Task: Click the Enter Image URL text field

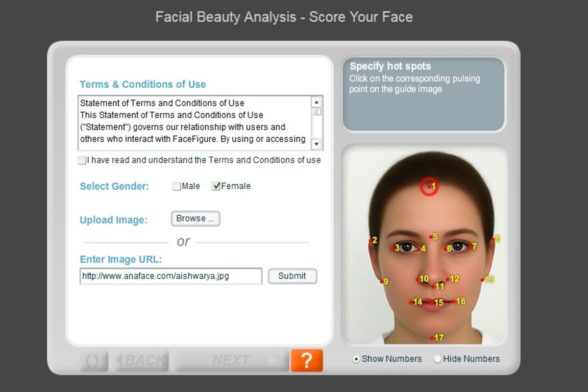Action: pos(171,276)
